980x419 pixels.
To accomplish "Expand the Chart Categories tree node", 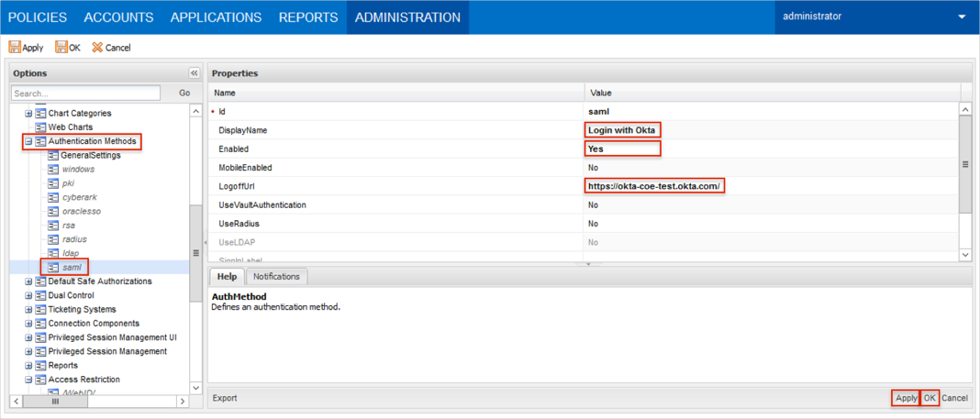I will pos(28,114).
